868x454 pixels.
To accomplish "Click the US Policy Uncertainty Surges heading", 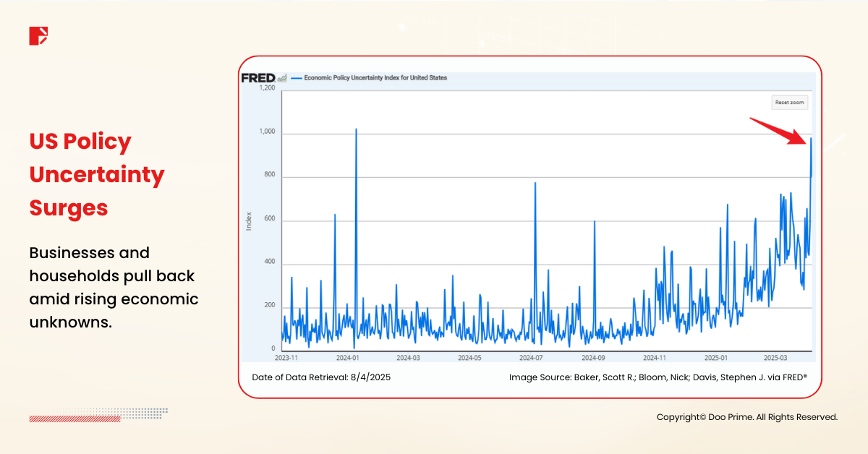I will pyautogui.click(x=97, y=175).
